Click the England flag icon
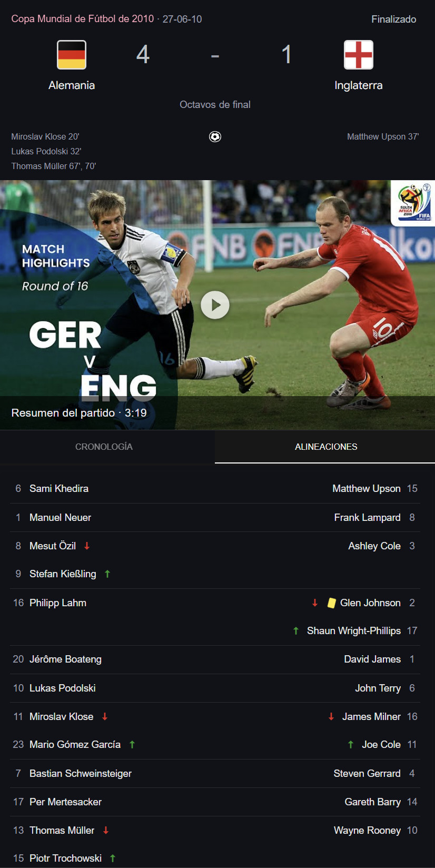 pos(359,55)
